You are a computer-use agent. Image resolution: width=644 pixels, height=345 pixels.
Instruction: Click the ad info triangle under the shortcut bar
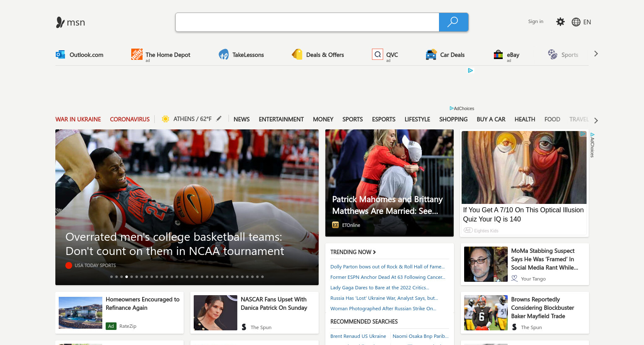[x=470, y=70]
